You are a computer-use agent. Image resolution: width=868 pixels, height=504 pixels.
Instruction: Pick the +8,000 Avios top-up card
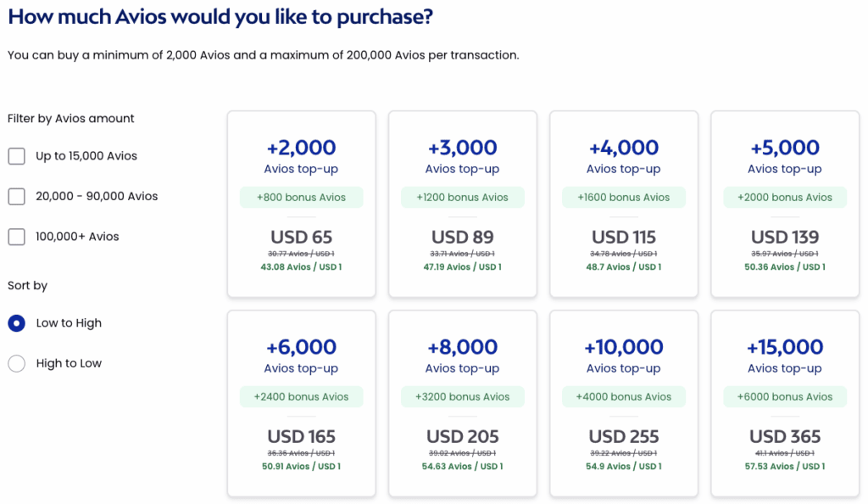point(462,356)
